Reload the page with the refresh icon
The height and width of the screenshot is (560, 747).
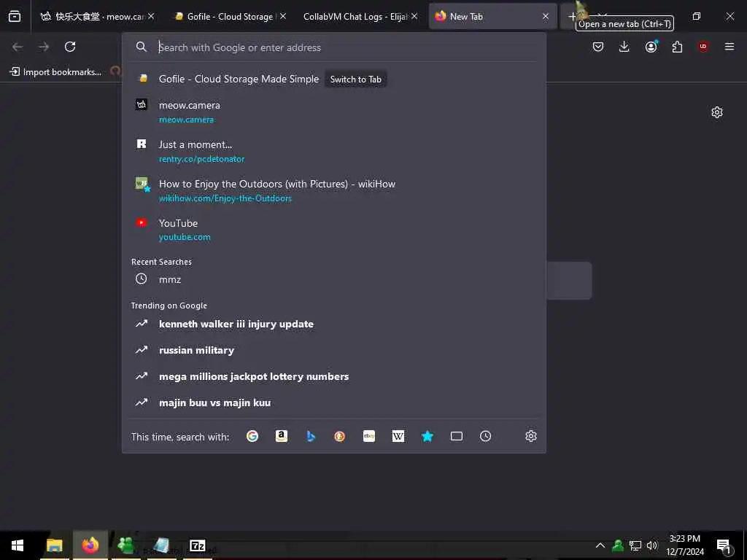[70, 47]
